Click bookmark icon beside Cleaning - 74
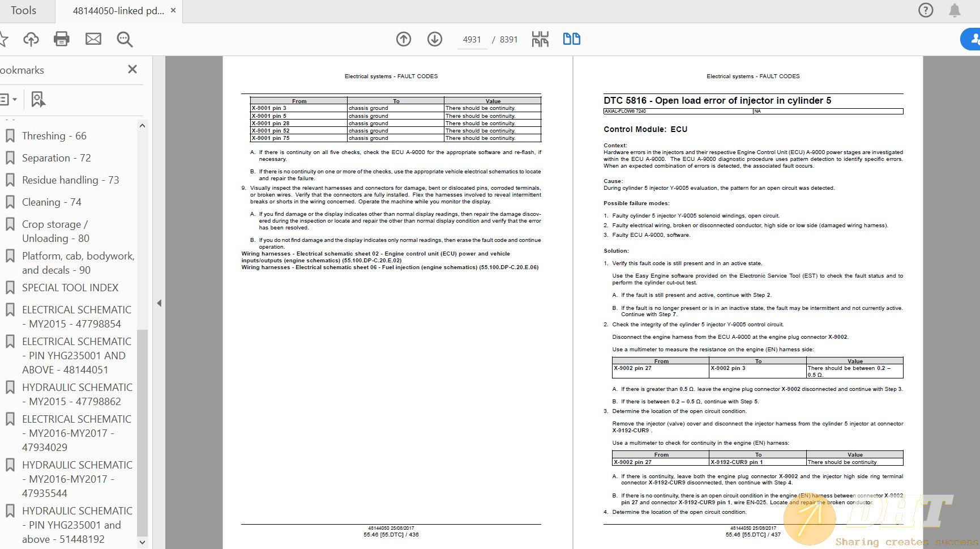 point(10,202)
